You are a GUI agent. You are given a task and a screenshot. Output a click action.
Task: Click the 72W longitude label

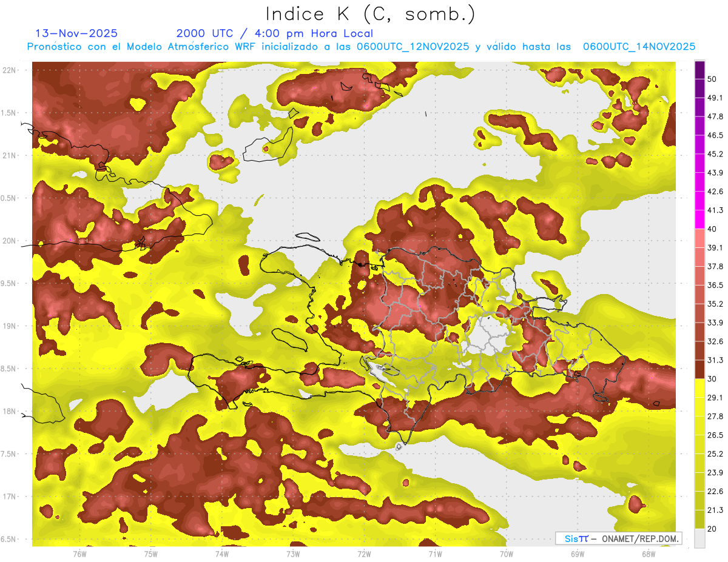click(x=364, y=554)
